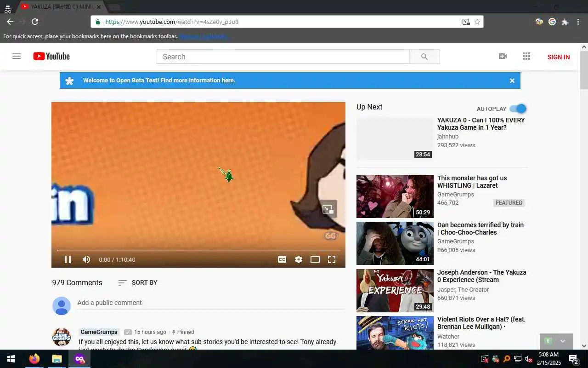Open the network tray icon
The height and width of the screenshot is (368, 588).
[518, 359]
